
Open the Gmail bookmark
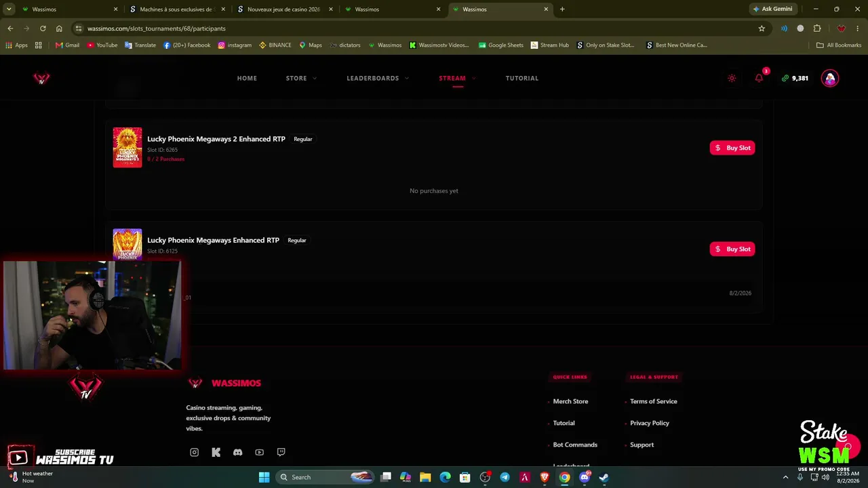tap(67, 45)
